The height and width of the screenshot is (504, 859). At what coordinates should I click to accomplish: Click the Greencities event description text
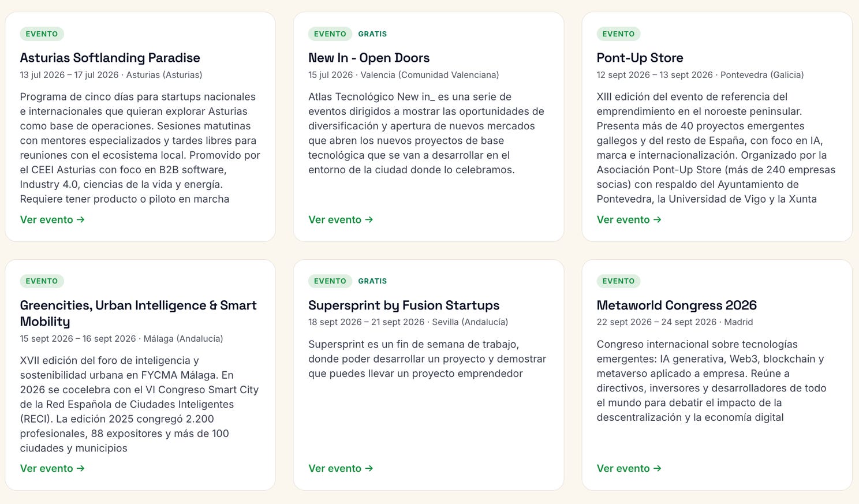tap(139, 404)
